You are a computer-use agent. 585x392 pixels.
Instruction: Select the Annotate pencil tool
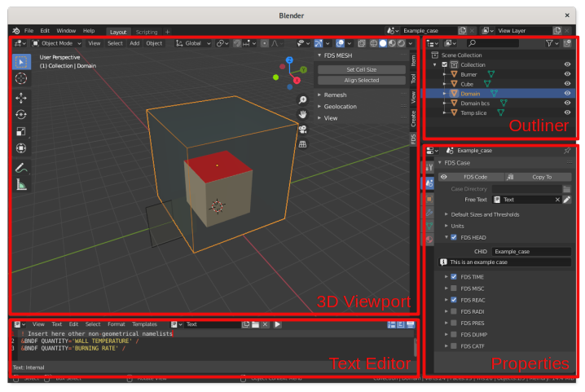(x=21, y=168)
